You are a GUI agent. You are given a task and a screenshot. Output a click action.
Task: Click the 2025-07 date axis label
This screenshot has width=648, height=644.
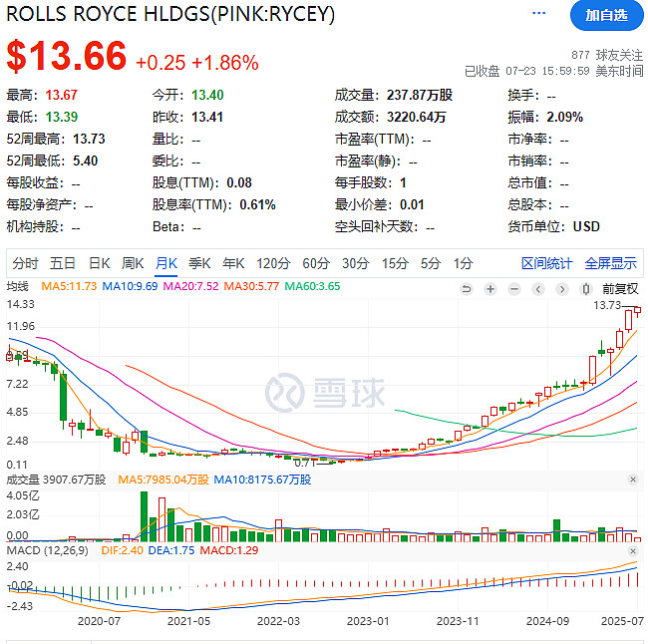pos(622,621)
